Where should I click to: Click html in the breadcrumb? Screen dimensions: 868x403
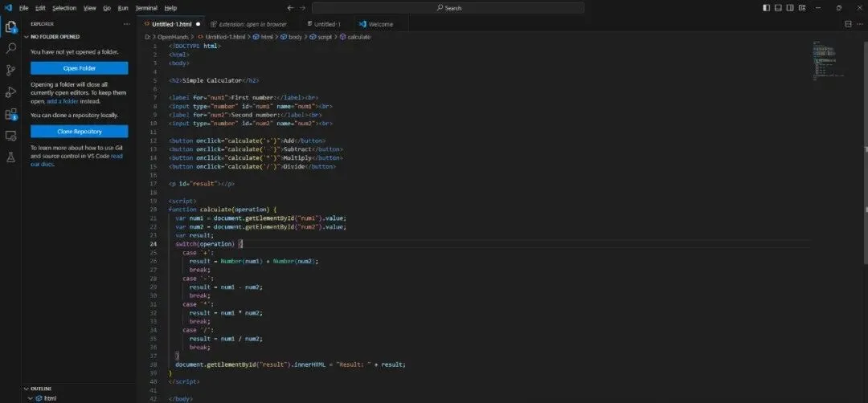click(267, 37)
